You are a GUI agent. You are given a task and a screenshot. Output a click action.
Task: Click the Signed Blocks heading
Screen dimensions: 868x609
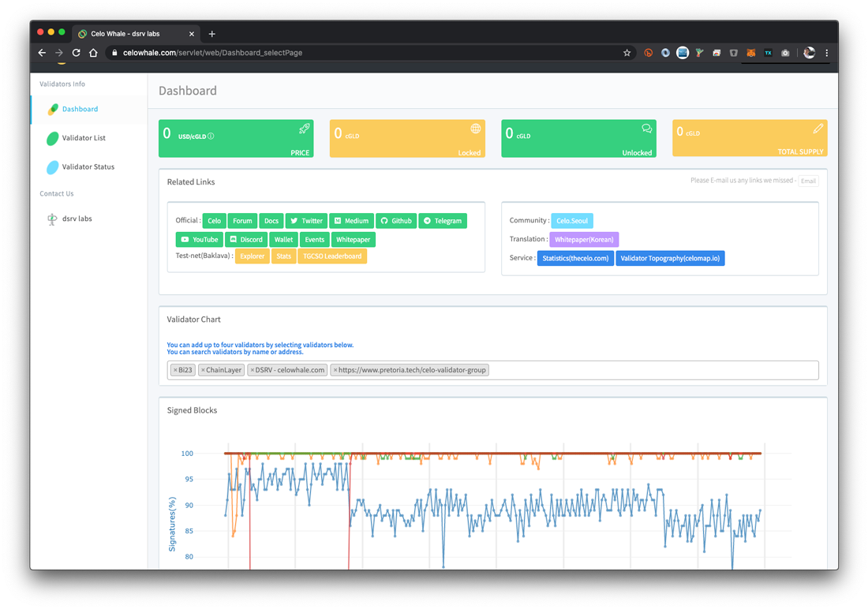coord(192,410)
